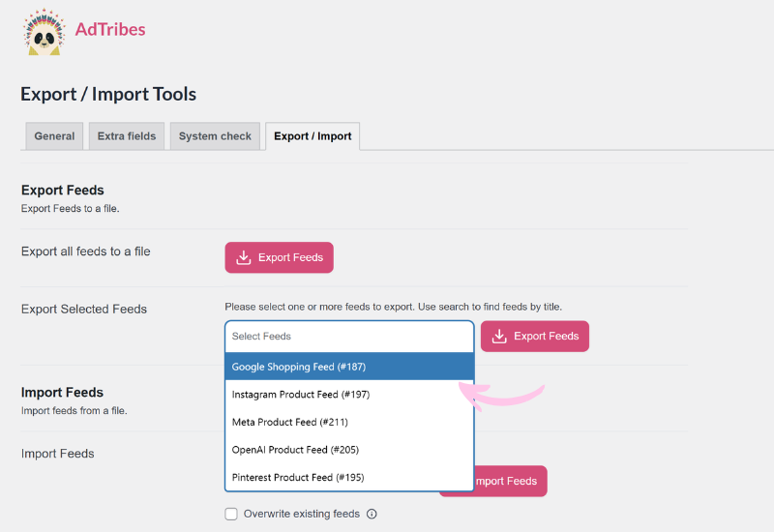Click the 'Export all feeds to a file' label
This screenshot has width=774, height=532.
point(85,251)
